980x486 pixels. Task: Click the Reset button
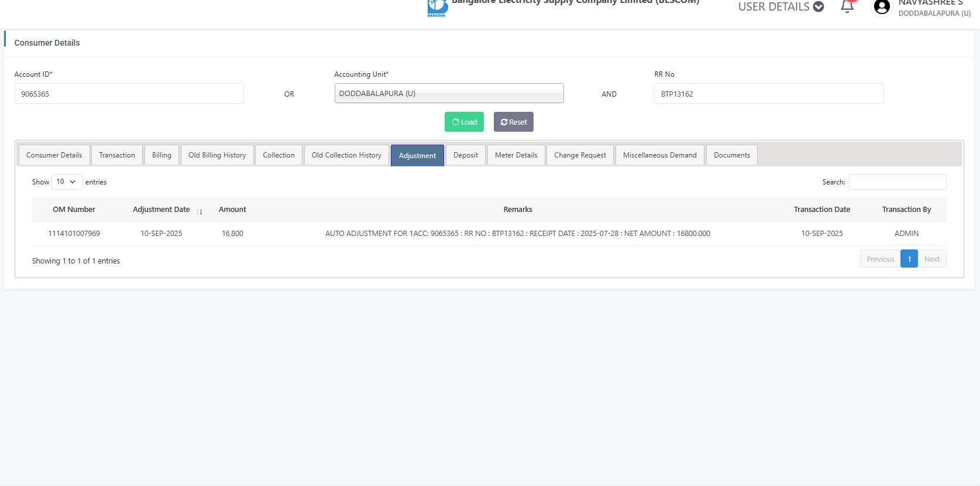[514, 122]
